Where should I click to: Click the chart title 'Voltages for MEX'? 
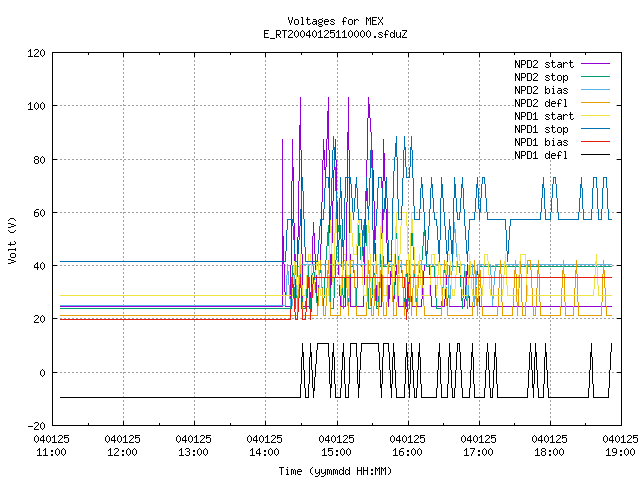click(x=335, y=21)
